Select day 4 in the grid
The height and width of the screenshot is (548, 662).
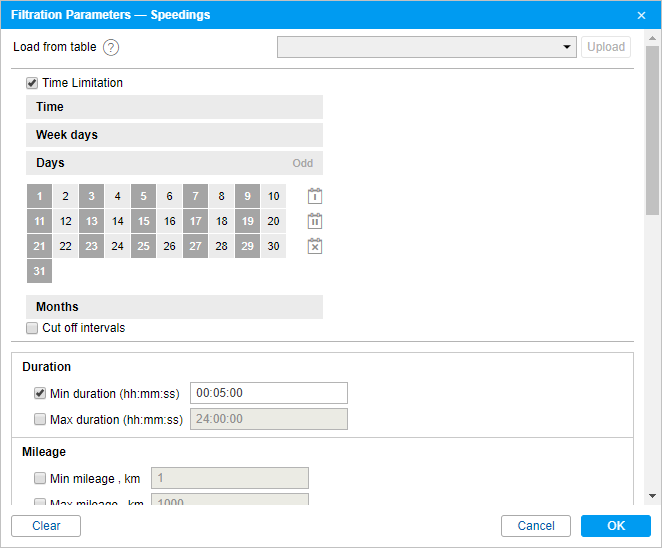117,196
